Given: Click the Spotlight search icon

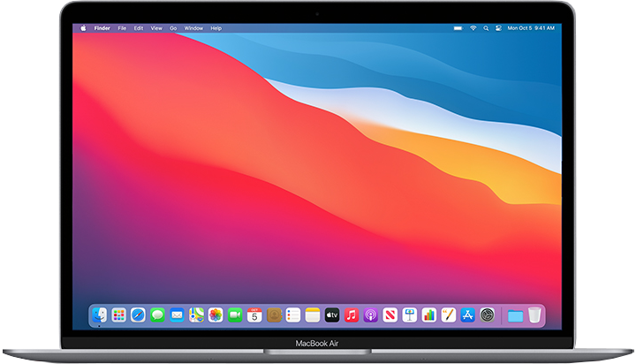Looking at the screenshot, I should click(x=486, y=28).
